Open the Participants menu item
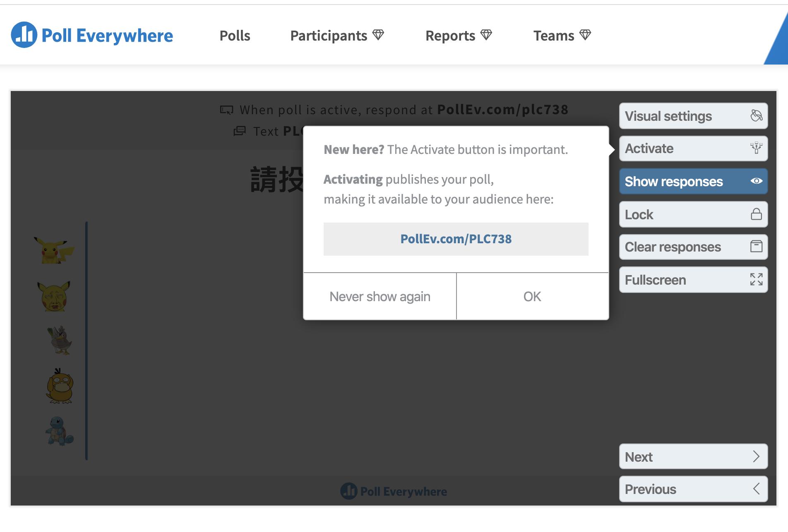This screenshot has height=532, width=788. (x=329, y=36)
